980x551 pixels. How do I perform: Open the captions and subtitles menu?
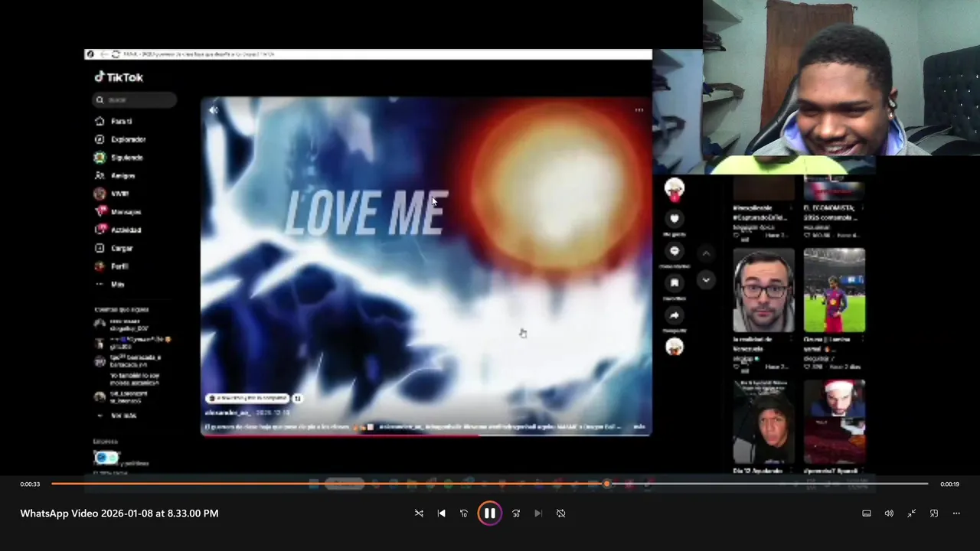[x=867, y=514]
